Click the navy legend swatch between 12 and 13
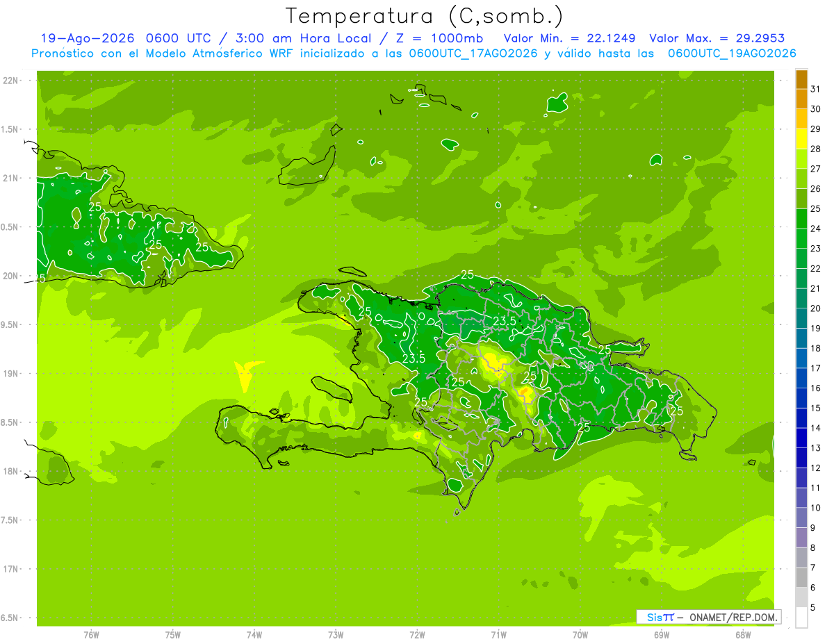This screenshot has height=644, width=834. click(801, 458)
